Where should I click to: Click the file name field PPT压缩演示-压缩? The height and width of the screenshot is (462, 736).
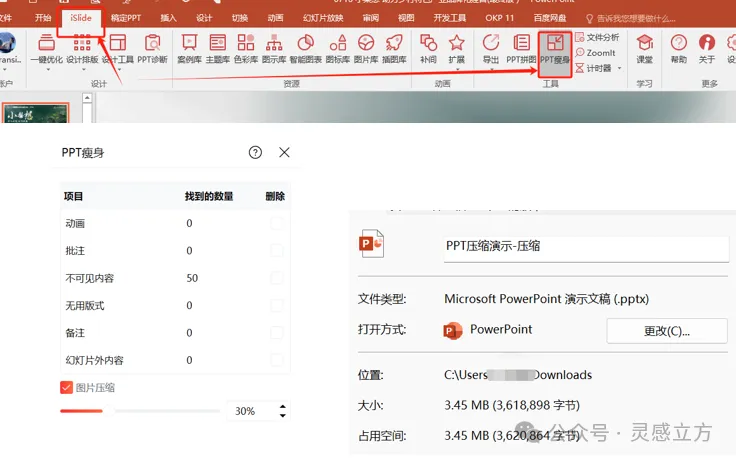[x=586, y=248]
